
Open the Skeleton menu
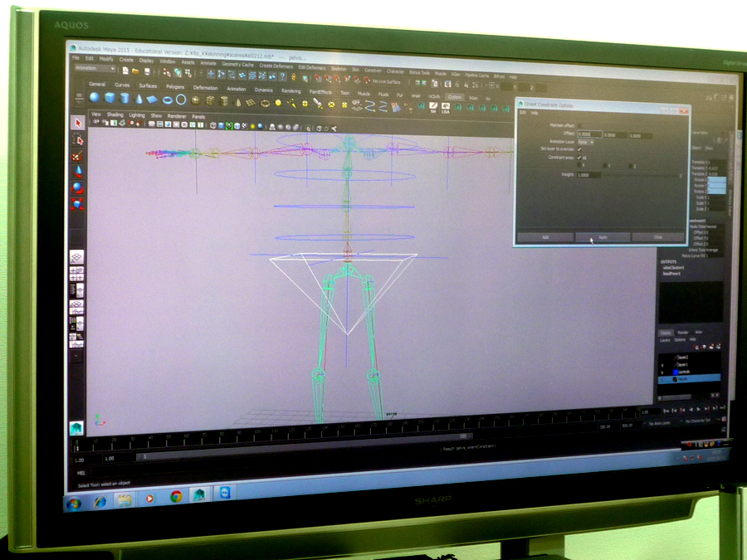tap(339, 69)
